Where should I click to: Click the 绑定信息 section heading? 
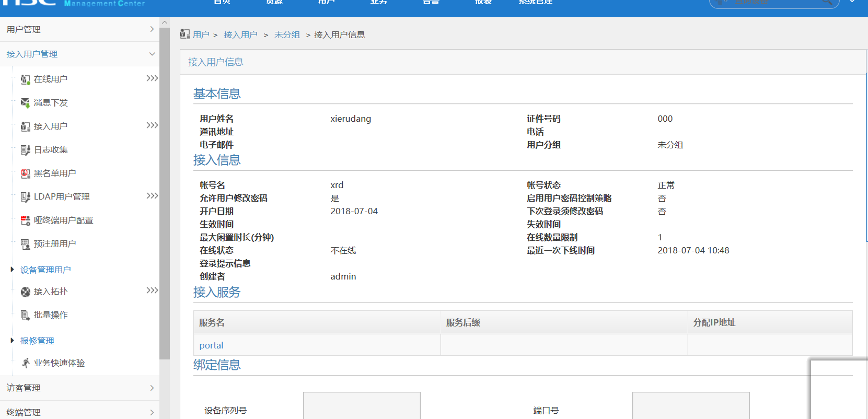click(x=217, y=365)
